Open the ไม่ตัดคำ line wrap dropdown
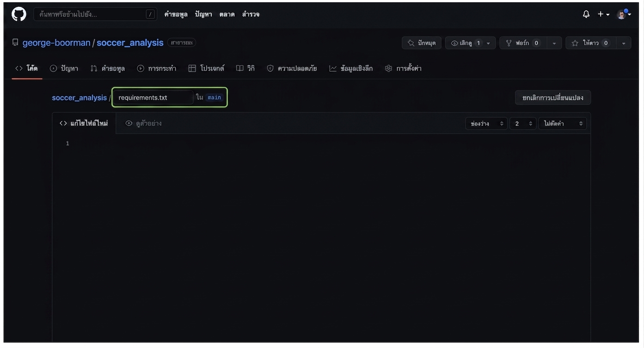The width and height of the screenshot is (644, 348). click(x=563, y=124)
